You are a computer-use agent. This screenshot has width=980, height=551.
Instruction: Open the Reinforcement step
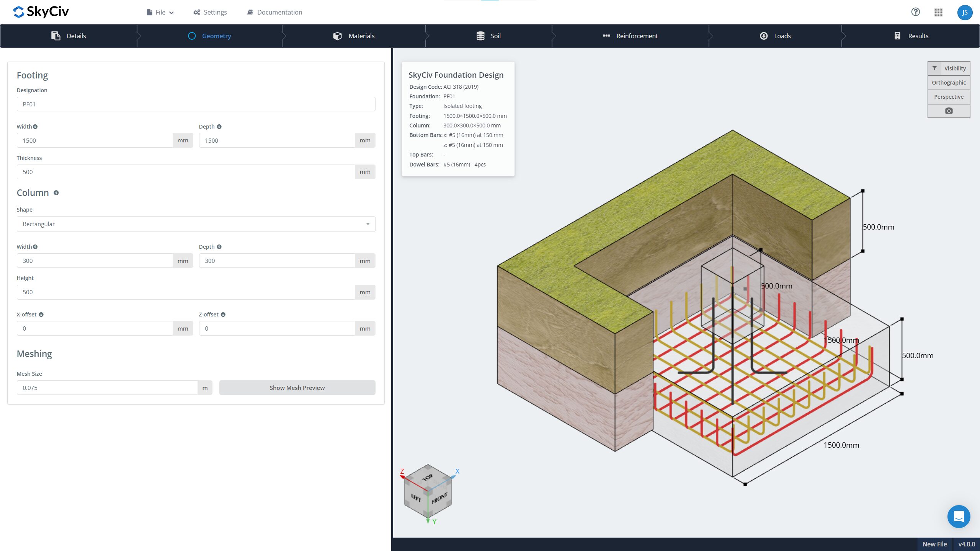tap(630, 36)
